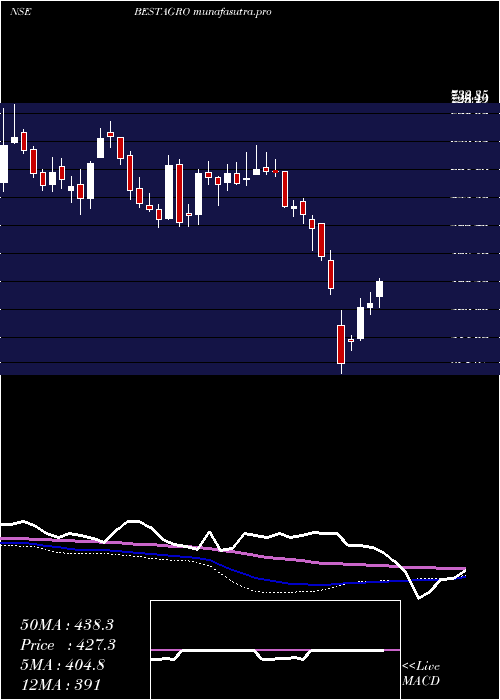This screenshot has height=700, width=500.
Task: Click the <<Live MACD label
Action: (x=421, y=673)
